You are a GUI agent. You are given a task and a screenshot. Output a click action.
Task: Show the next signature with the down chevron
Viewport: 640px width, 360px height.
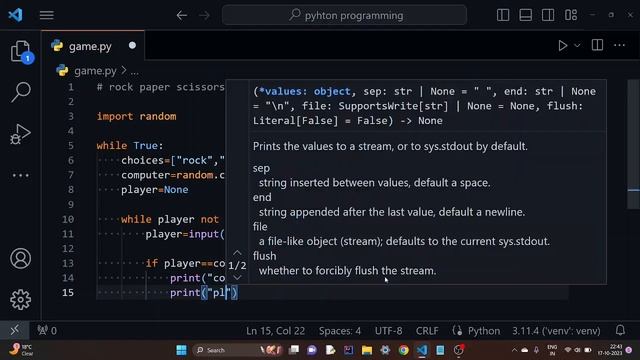click(x=237, y=278)
